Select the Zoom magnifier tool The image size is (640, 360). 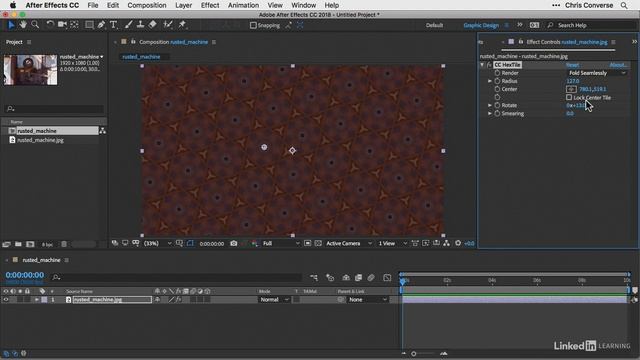click(x=35, y=25)
